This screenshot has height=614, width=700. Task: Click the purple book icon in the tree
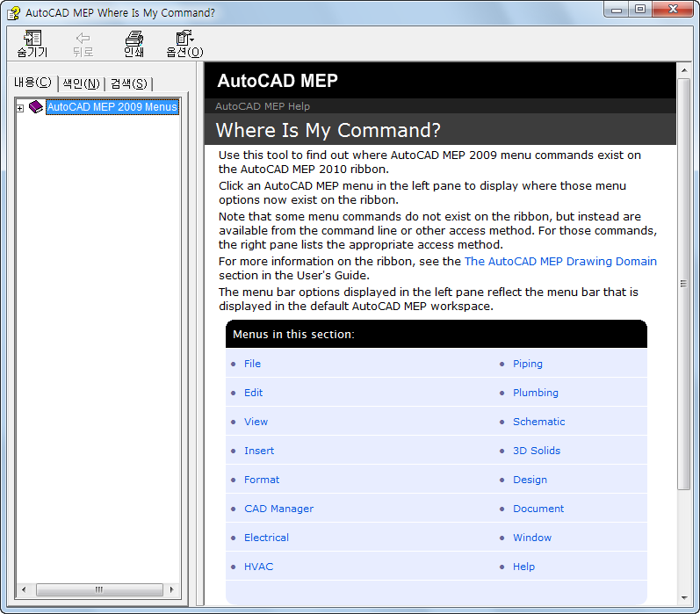(36, 106)
